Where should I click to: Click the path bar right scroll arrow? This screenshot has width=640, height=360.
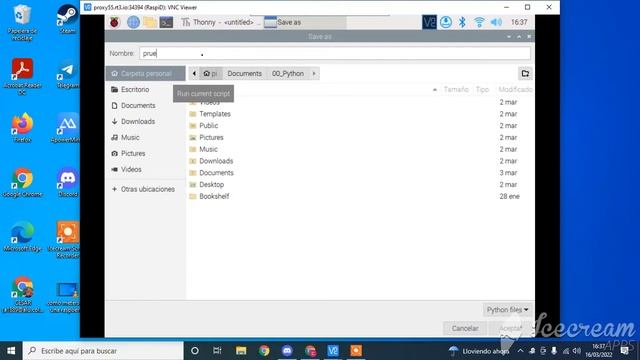pyautogui.click(x=314, y=73)
